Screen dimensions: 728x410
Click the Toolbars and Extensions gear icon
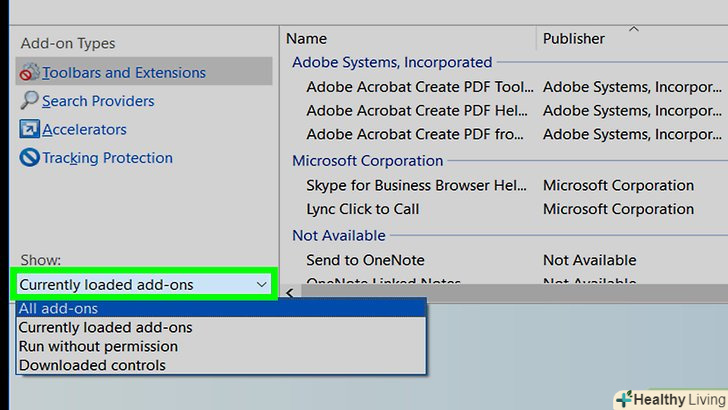click(28, 73)
